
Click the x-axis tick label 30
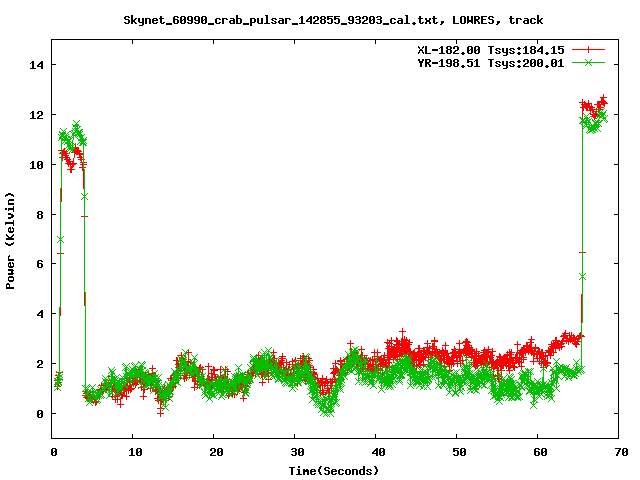(x=295, y=452)
